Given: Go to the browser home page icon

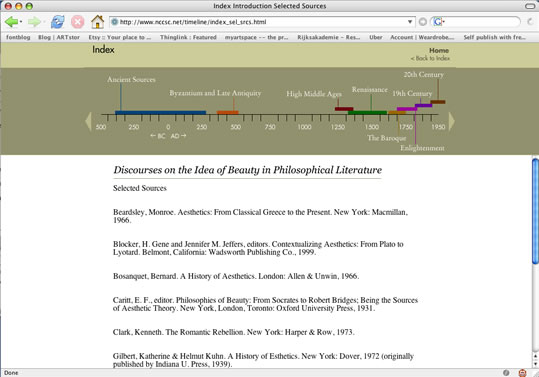Looking at the screenshot, I should click(x=98, y=22).
